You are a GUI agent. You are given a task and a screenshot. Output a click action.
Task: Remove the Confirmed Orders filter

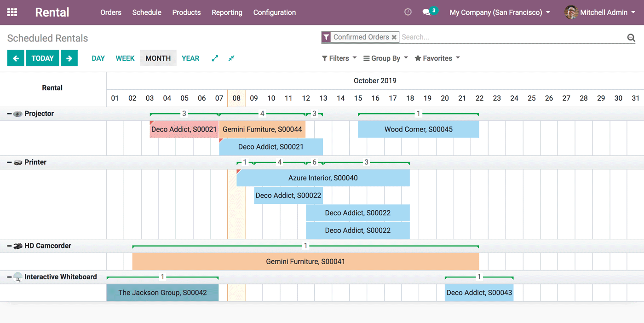pos(394,37)
